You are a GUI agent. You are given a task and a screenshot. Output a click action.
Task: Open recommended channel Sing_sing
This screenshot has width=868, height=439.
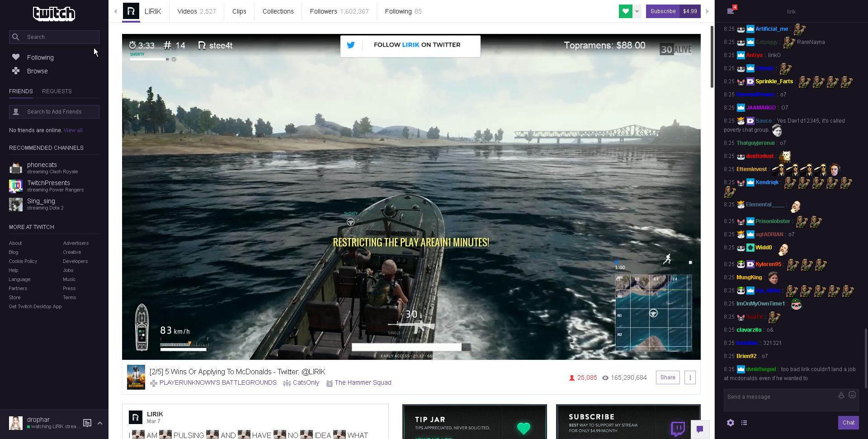pos(54,204)
